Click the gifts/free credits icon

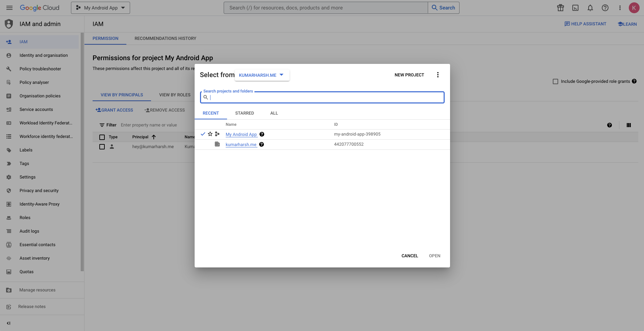561,7
